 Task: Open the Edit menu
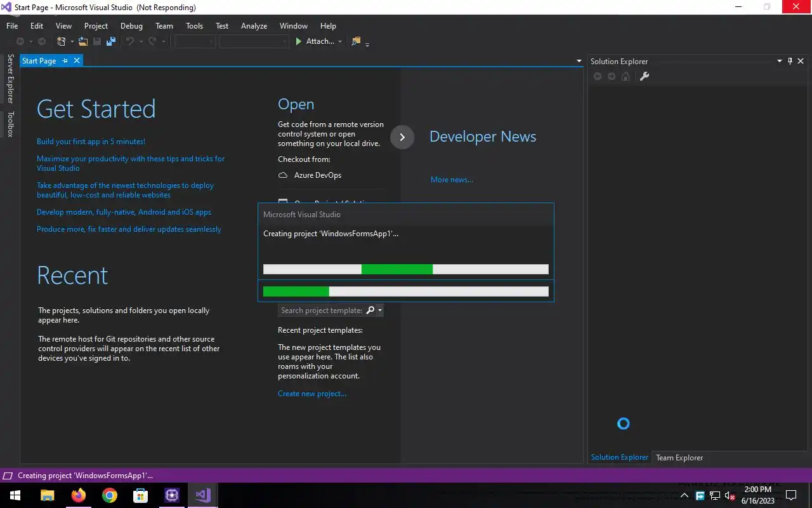(x=37, y=26)
